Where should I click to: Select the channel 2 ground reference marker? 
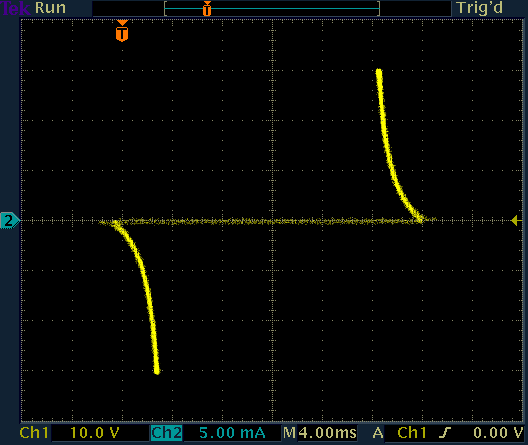[9, 221]
